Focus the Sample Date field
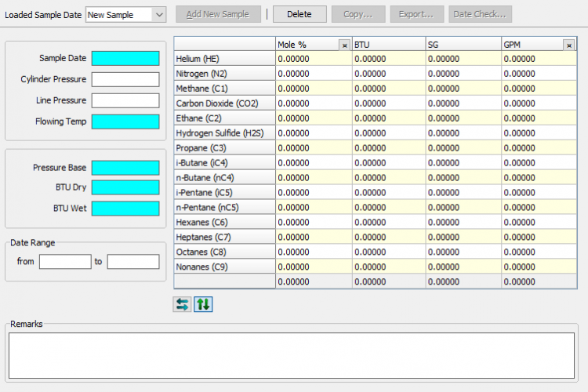This screenshot has width=588, height=392. pyautogui.click(x=125, y=58)
